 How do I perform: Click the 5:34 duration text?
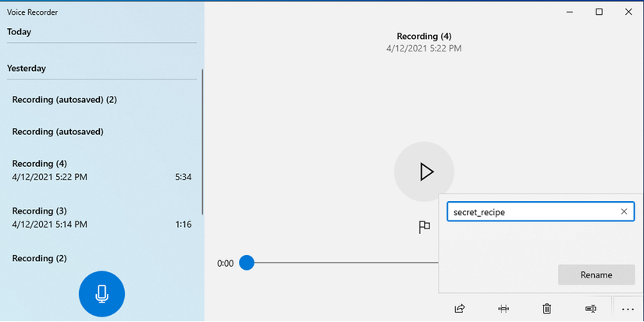tap(183, 177)
